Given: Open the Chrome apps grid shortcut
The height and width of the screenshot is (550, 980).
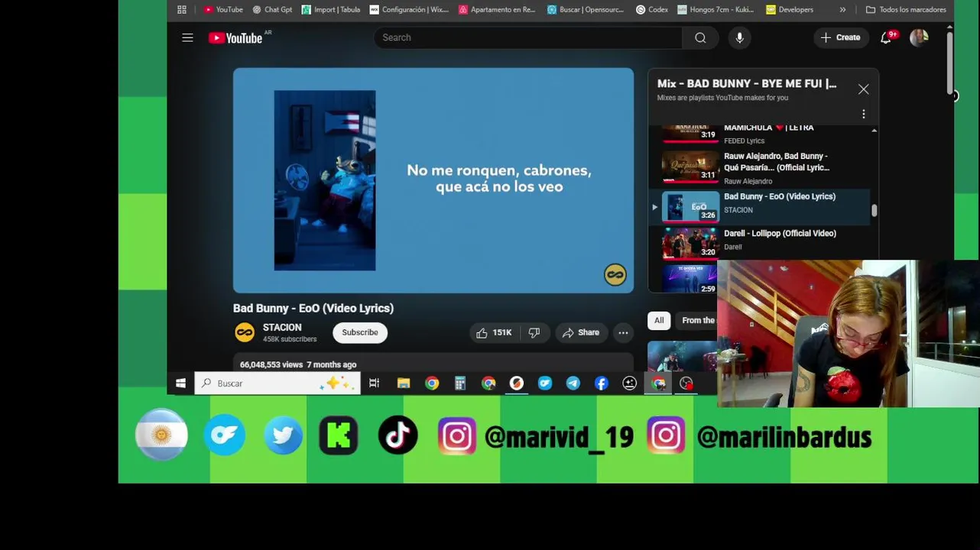Looking at the screenshot, I should pos(182,10).
